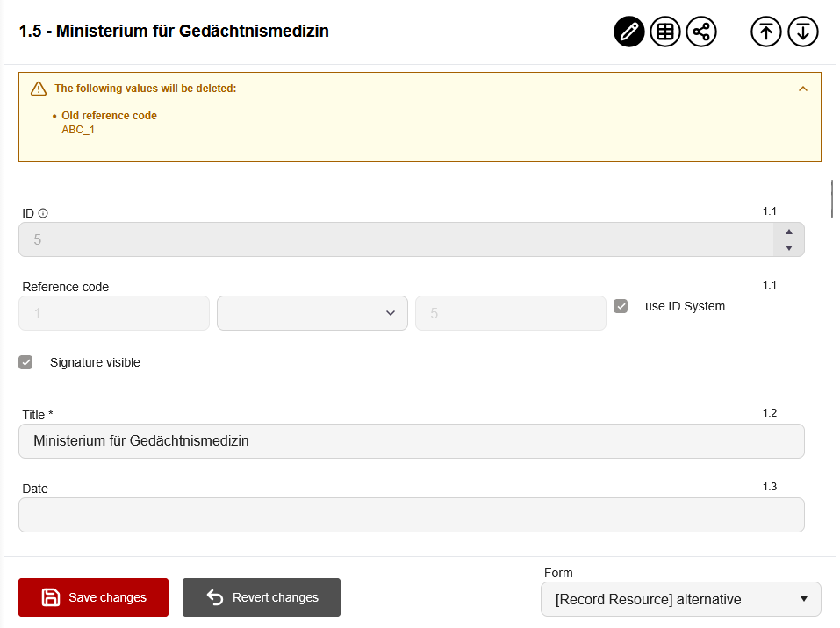
Task: Click the ID field increment stepper arrow
Action: coord(788,232)
